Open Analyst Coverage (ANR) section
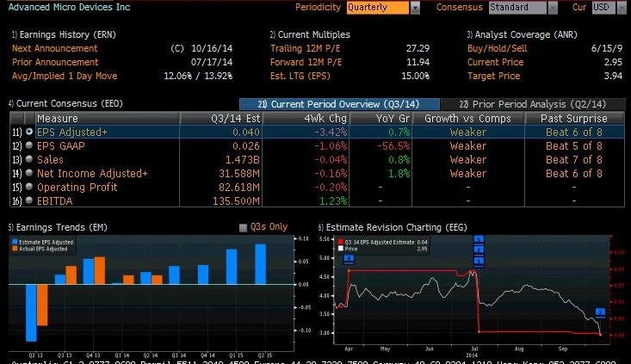 point(522,34)
